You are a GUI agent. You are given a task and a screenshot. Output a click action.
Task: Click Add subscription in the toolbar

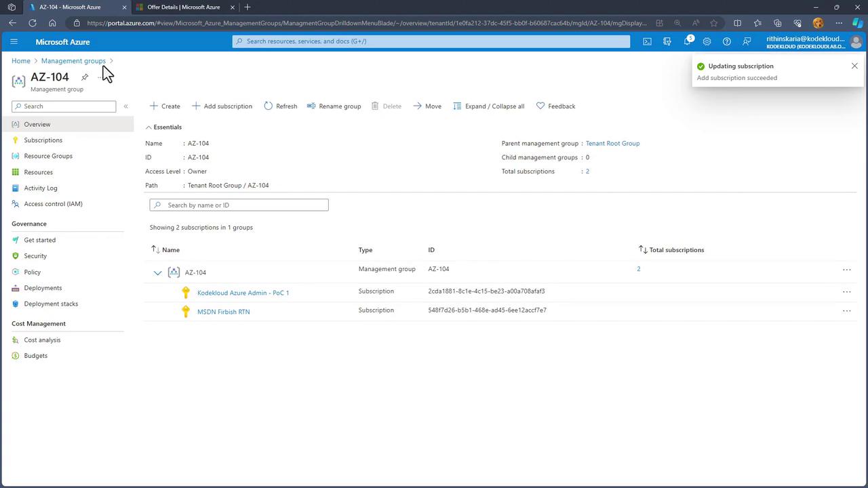click(222, 106)
